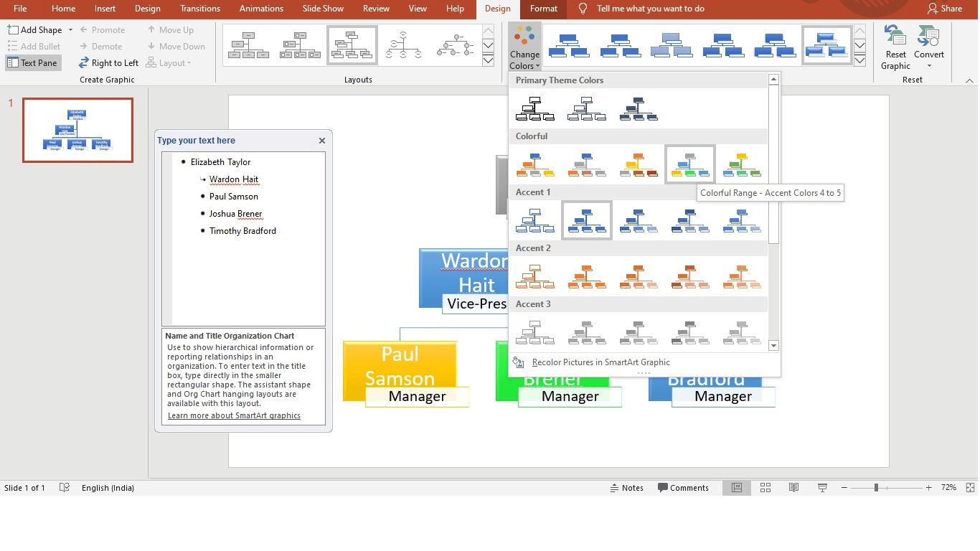The height and width of the screenshot is (551, 980).
Task: Toggle the Comments pane
Action: pos(683,488)
